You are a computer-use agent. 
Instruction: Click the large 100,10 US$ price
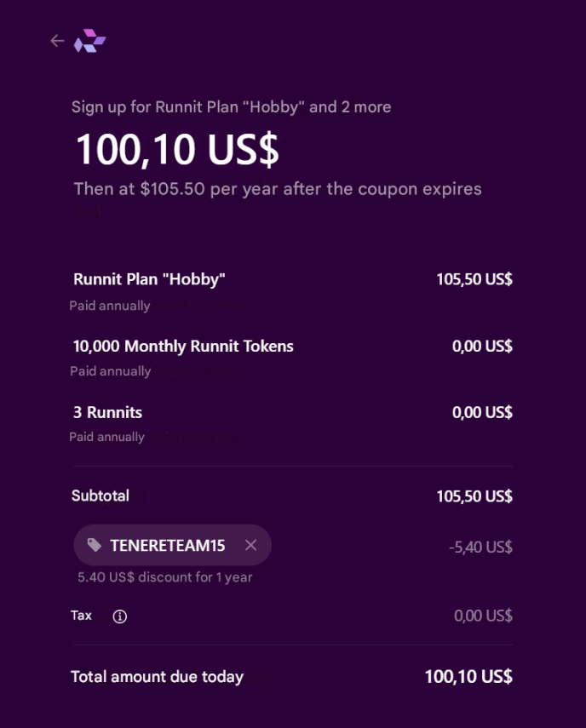(x=177, y=149)
